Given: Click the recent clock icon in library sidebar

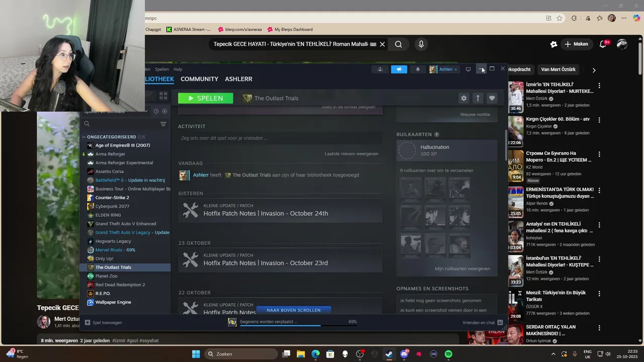Looking at the screenshot, I should tap(156, 111).
